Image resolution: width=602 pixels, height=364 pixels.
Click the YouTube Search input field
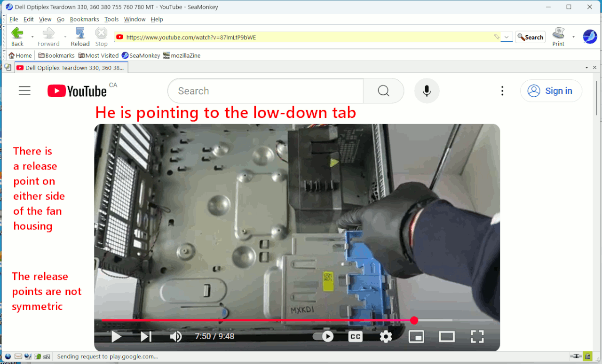266,91
